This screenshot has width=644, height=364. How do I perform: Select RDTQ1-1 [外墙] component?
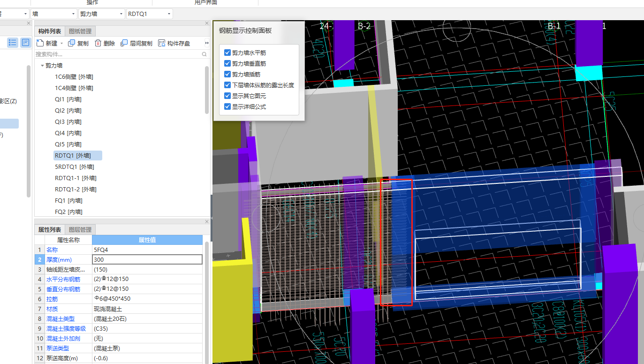(76, 178)
